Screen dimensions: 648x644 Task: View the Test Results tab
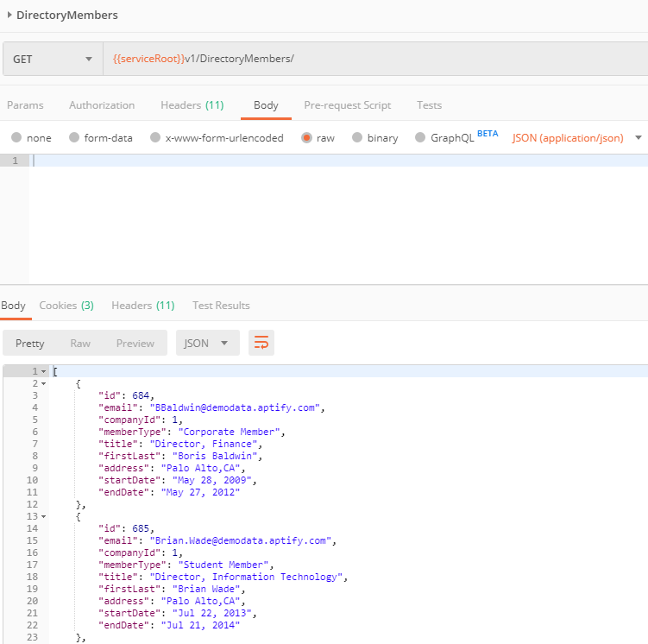tap(221, 306)
